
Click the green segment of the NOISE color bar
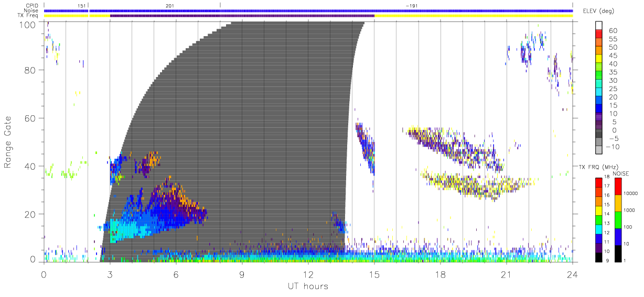[x=618, y=219]
